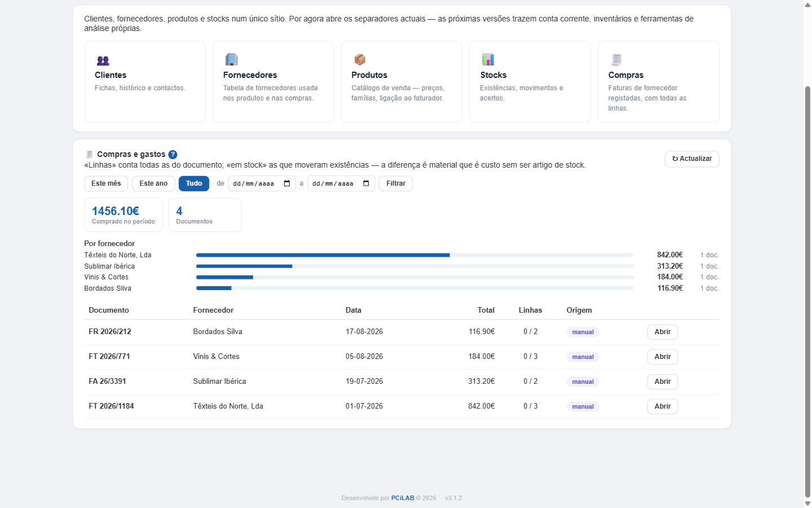Click the Documento column header
The width and height of the screenshot is (812, 508).
click(x=109, y=310)
